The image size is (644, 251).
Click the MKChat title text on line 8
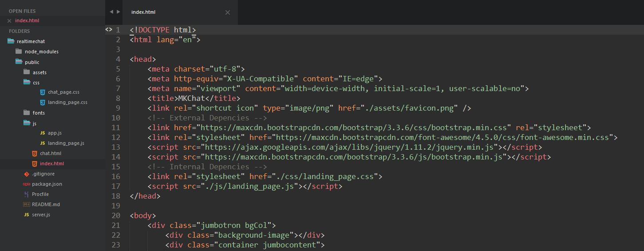pyautogui.click(x=192, y=98)
